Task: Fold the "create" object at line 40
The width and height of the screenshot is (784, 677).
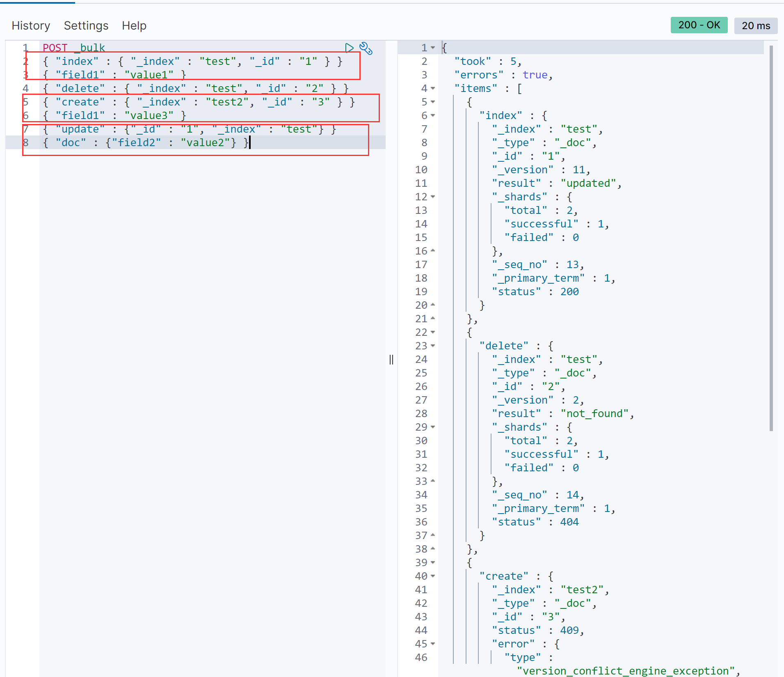Action: [x=433, y=576]
